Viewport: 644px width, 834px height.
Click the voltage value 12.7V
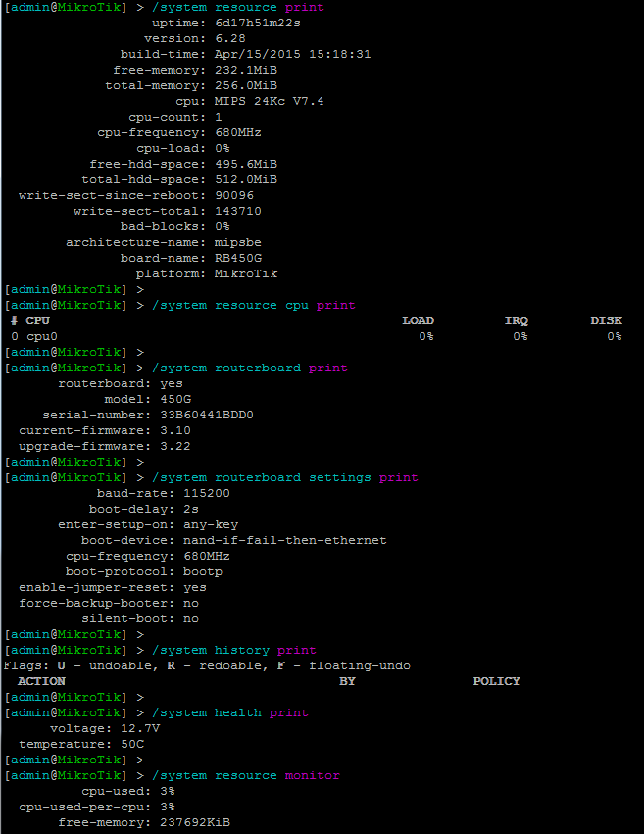[x=140, y=728]
